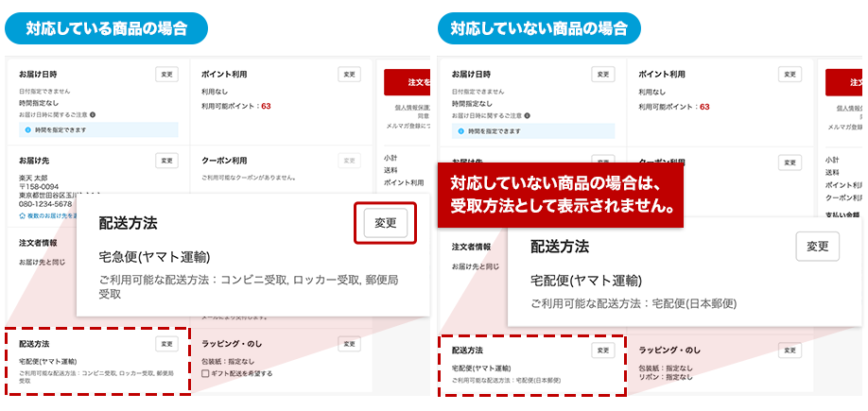The image size is (868, 411).
Task: Click info icon beside お届け日時に関するご注意 in 対応していない商品 example
Action: [x=527, y=115]
